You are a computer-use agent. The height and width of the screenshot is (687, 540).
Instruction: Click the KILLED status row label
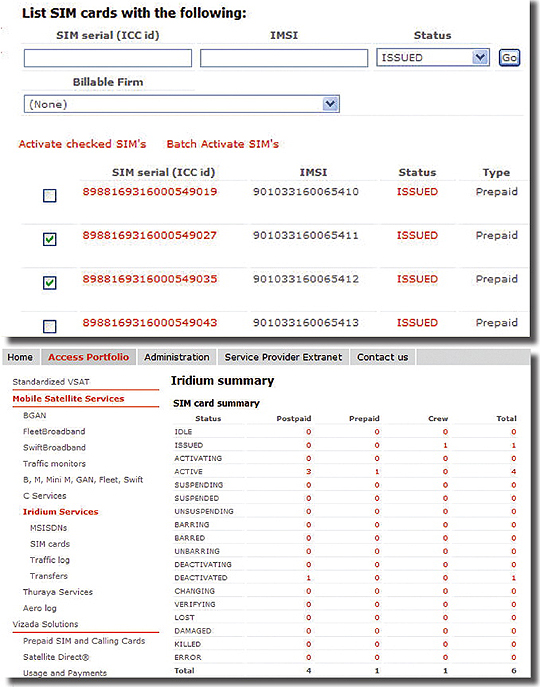[188, 644]
